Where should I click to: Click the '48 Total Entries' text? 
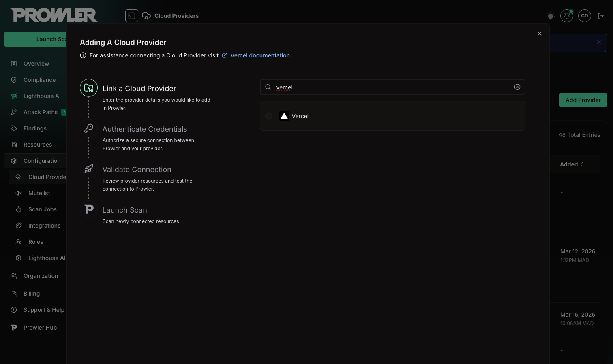579,135
